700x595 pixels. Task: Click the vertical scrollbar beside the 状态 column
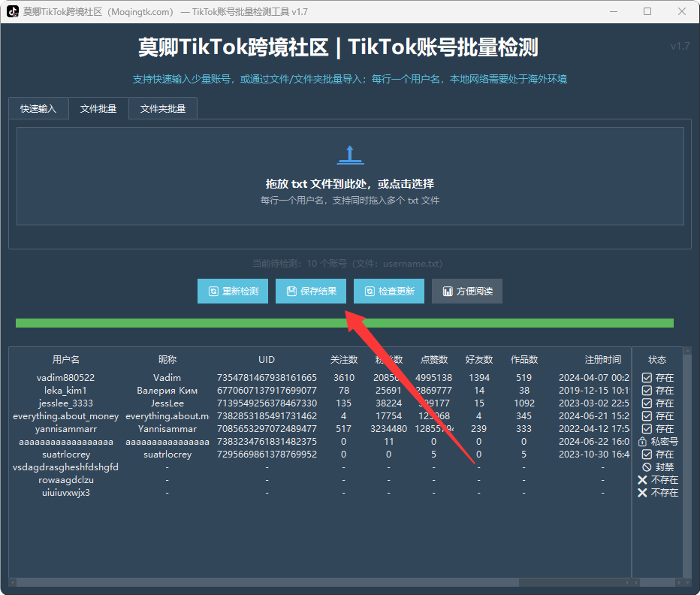[x=687, y=464]
